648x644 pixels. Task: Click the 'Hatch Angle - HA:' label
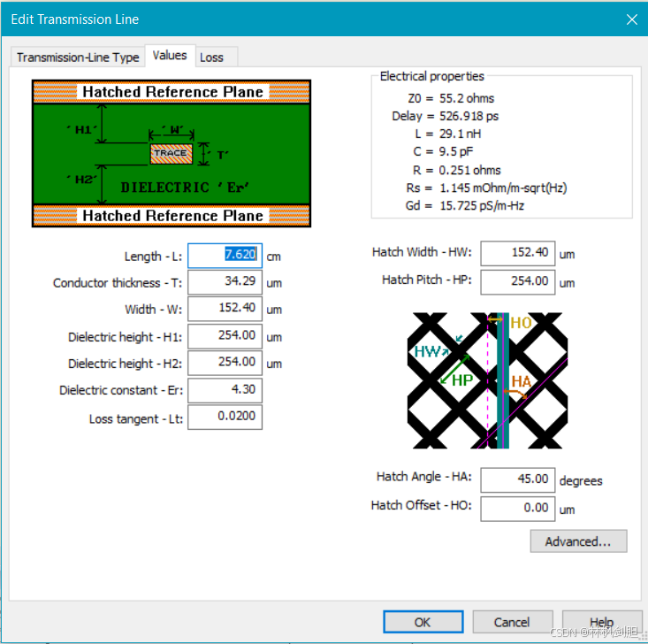pyautogui.click(x=424, y=477)
